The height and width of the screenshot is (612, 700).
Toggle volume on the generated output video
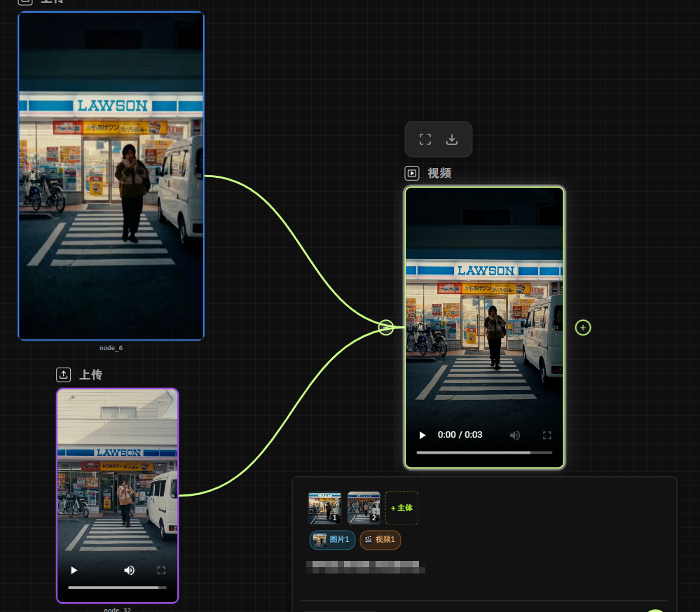515,435
